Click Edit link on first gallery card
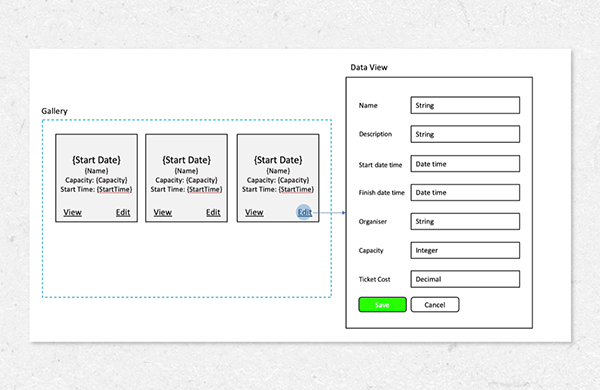This screenshot has height=390, width=600. click(123, 212)
